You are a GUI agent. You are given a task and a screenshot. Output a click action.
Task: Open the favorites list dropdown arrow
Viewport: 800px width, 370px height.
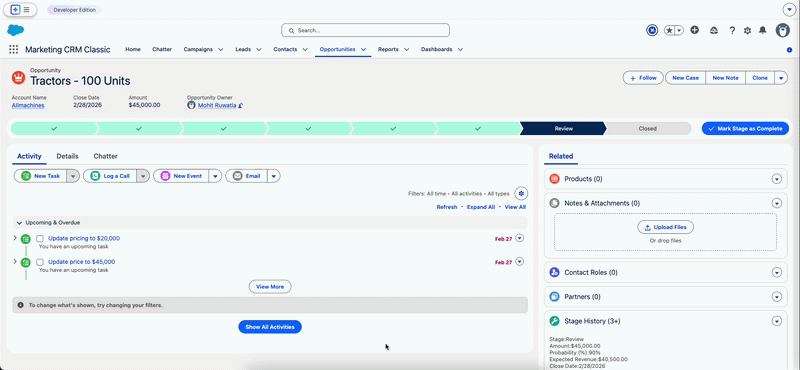click(x=680, y=31)
